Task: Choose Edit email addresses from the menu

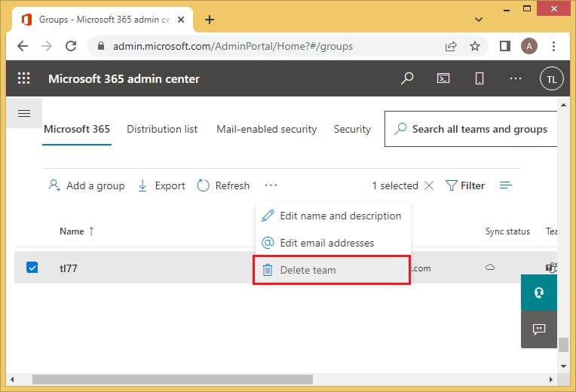Action: [x=332, y=243]
